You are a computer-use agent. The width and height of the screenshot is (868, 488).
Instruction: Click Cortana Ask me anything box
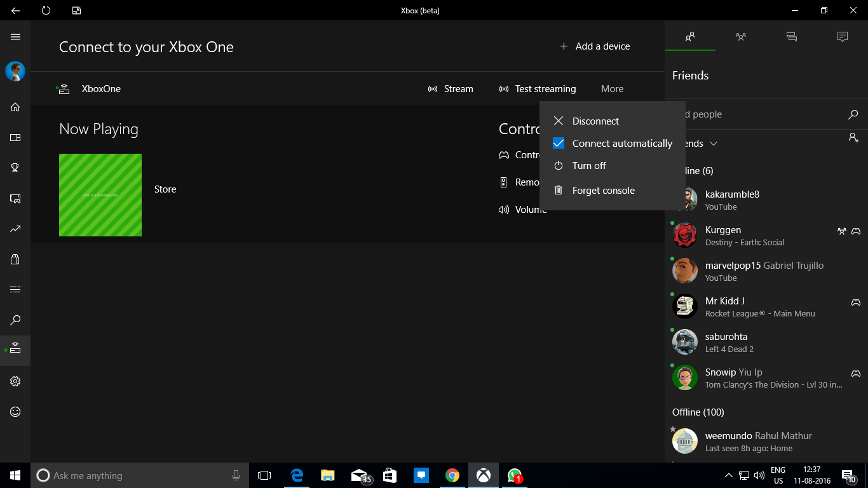pyautogui.click(x=140, y=475)
